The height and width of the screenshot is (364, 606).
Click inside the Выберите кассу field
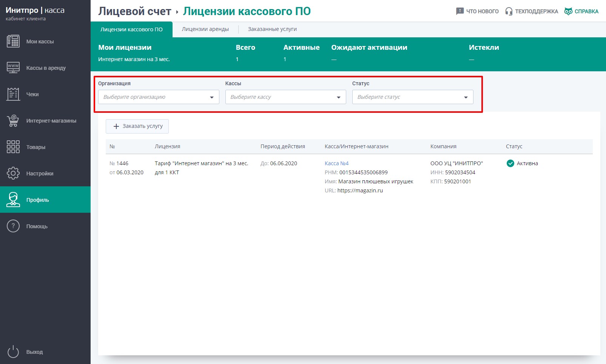(x=286, y=97)
